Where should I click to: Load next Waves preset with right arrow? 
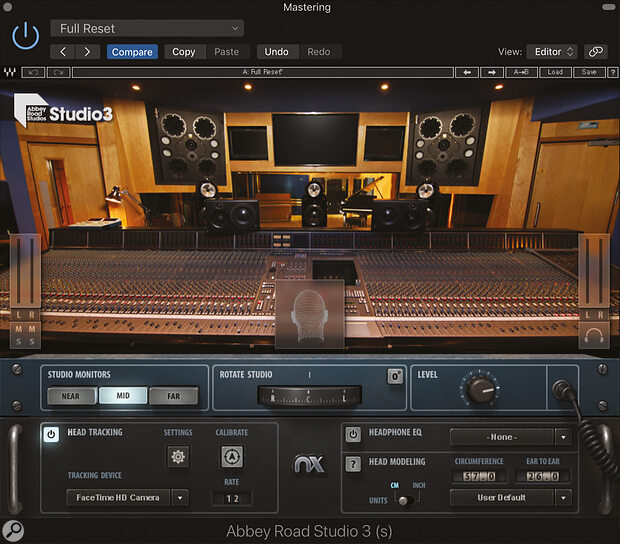pyautogui.click(x=492, y=72)
